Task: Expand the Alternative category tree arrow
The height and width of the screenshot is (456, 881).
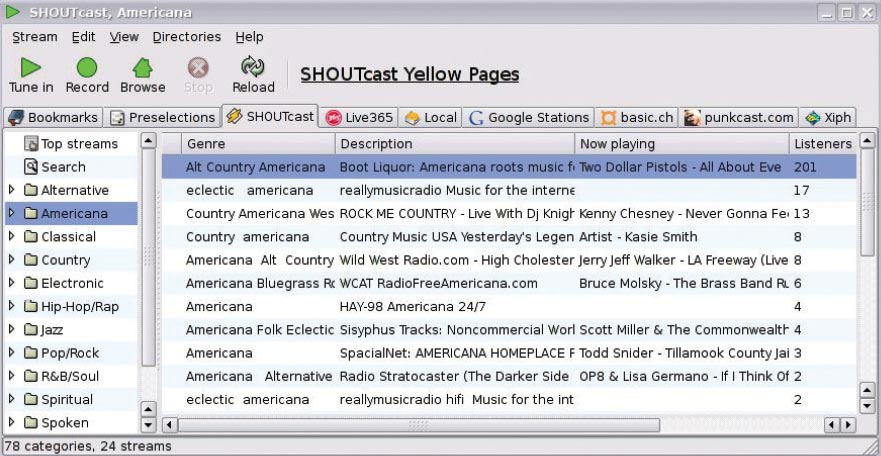Action: pos(12,190)
